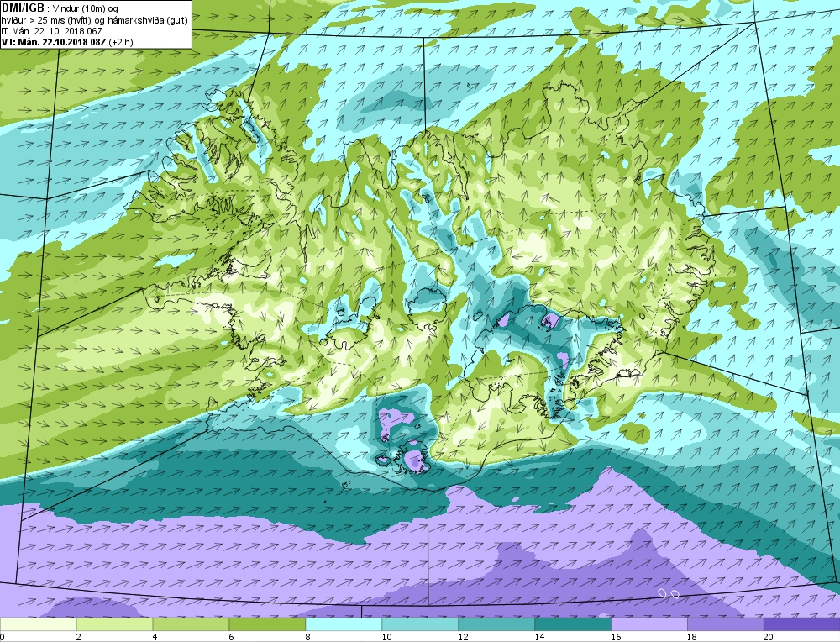Click the 12–14 m/s teal swatch
The width and height of the screenshot is (840, 642).
point(496,624)
